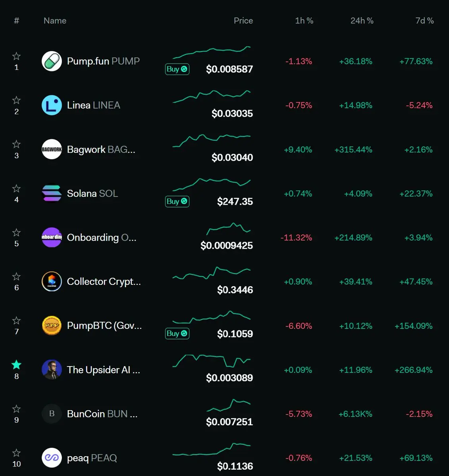The width and height of the screenshot is (449, 476).
Task: Open the Solana price sparkline chart
Action: pyautogui.click(x=212, y=184)
